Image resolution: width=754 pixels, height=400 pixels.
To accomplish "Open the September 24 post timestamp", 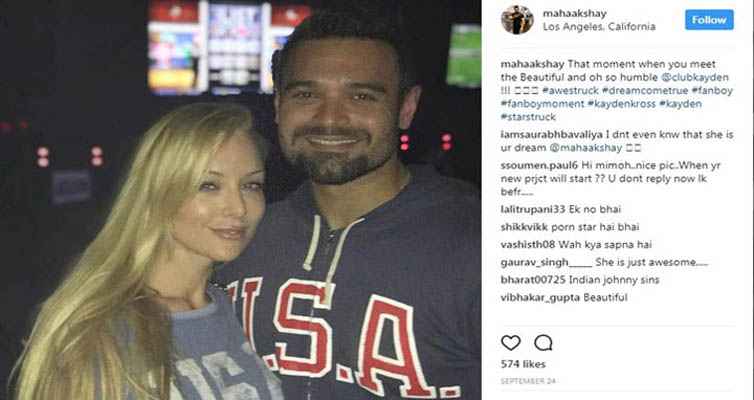I will click(x=528, y=381).
